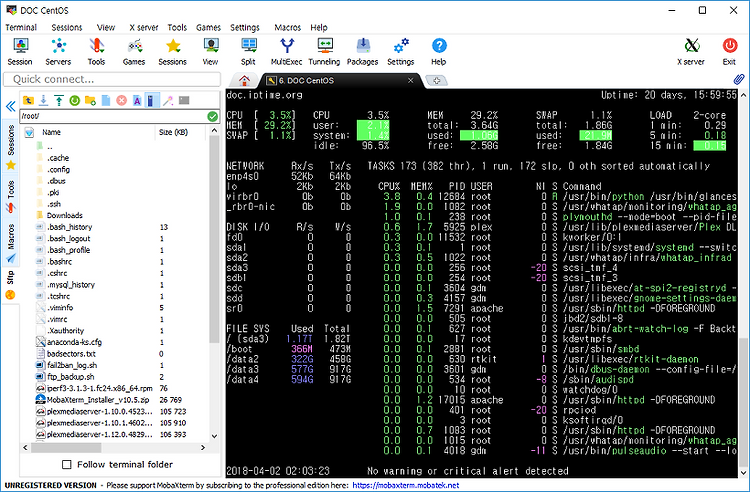Viewport: 750px width, 492px height.
Task: Start MultiExec mode from the toolbar
Action: coord(287,52)
